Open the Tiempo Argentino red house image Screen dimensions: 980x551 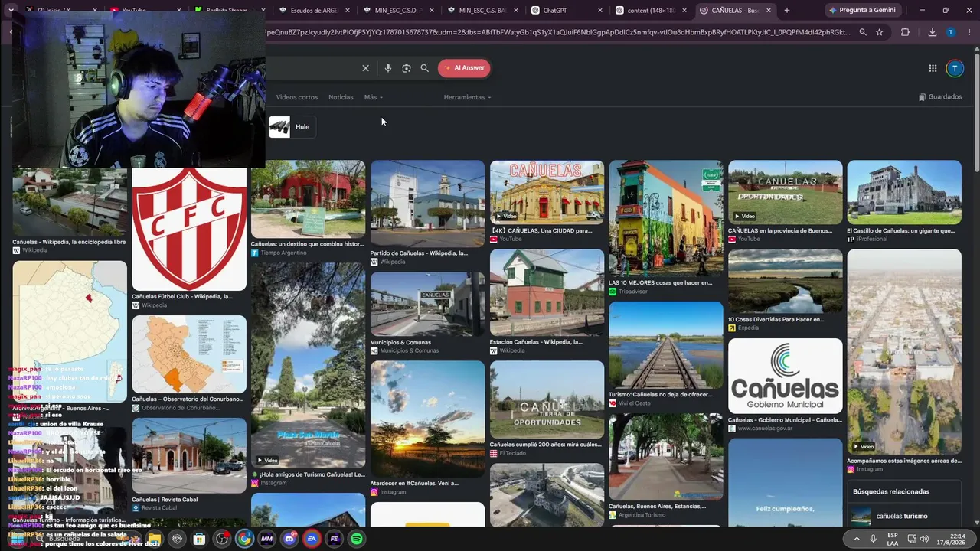point(308,199)
